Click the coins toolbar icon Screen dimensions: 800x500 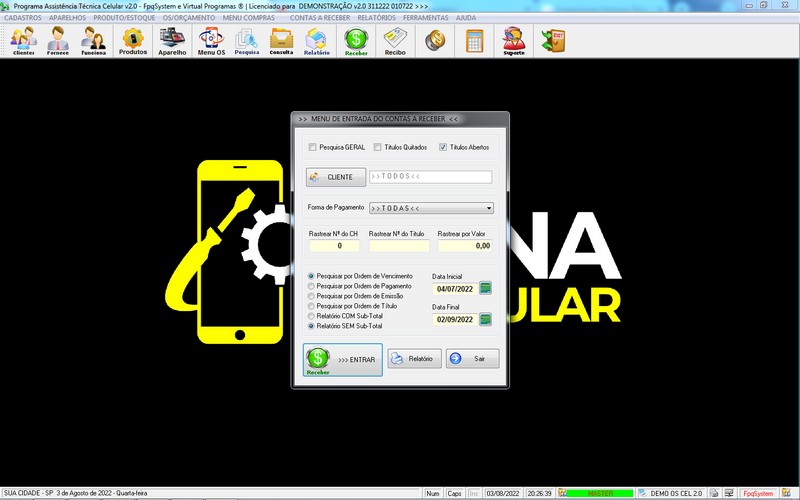[x=435, y=41]
